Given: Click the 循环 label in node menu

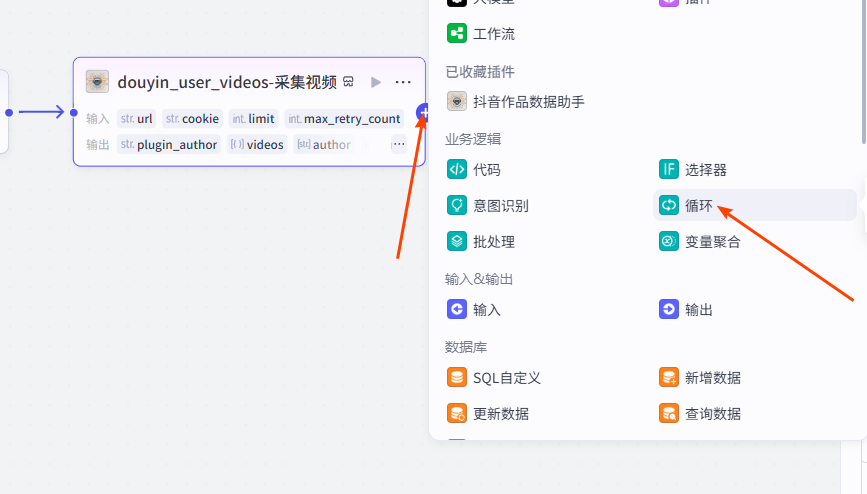Looking at the screenshot, I should pos(699,206).
